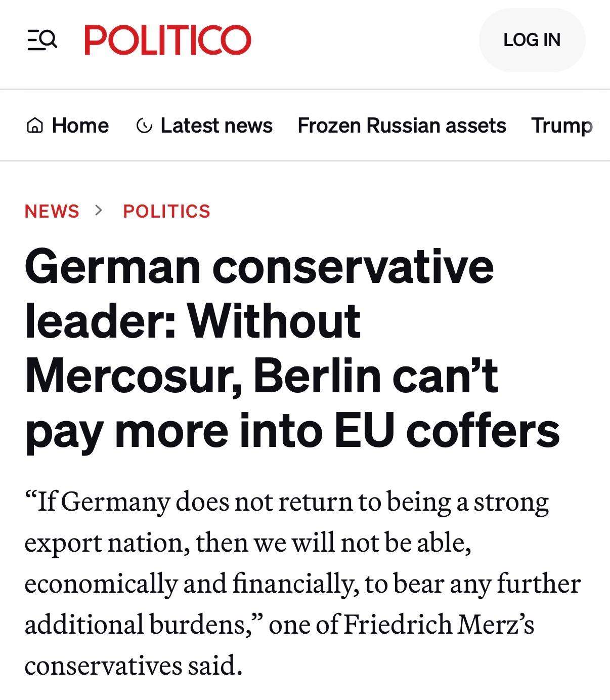Click the NEWS breadcrumb link
Image resolution: width=610 pixels, height=700 pixels.
(52, 211)
